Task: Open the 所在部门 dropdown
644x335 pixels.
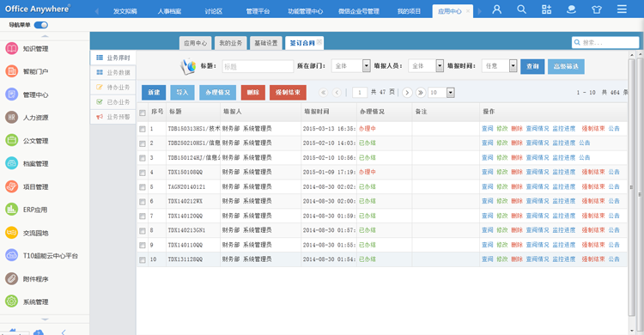Action: click(x=351, y=66)
